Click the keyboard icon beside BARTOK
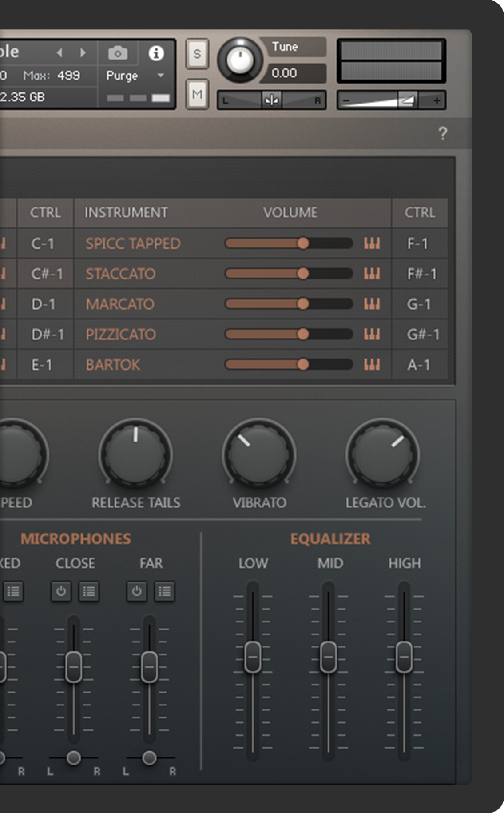 click(372, 365)
